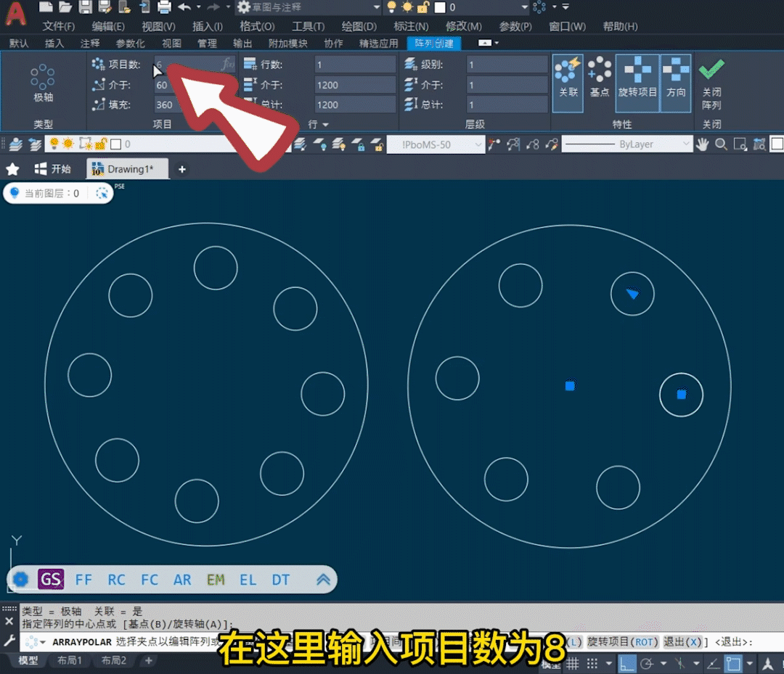Click the Zoom magnifier icon
This screenshot has height=674, width=784.
721,144
